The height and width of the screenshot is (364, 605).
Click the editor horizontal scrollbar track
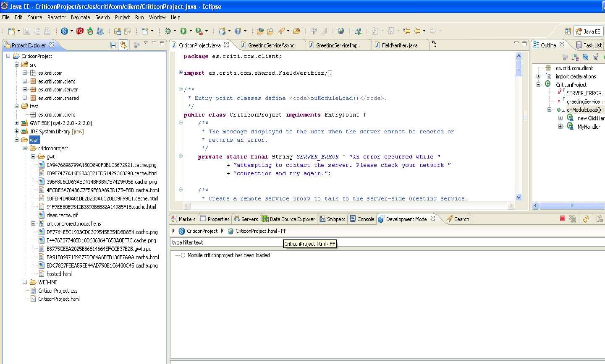click(348, 205)
